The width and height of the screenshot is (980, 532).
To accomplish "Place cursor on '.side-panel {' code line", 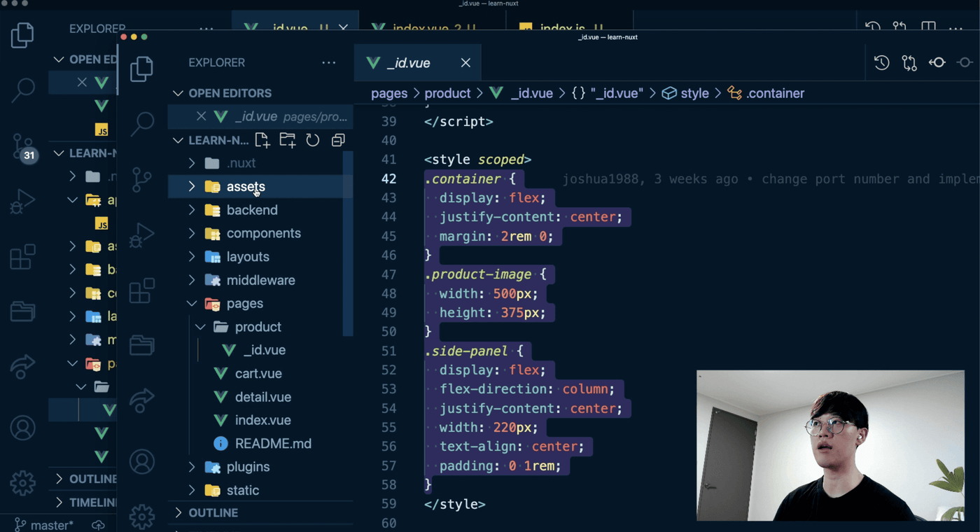I will tap(474, 351).
